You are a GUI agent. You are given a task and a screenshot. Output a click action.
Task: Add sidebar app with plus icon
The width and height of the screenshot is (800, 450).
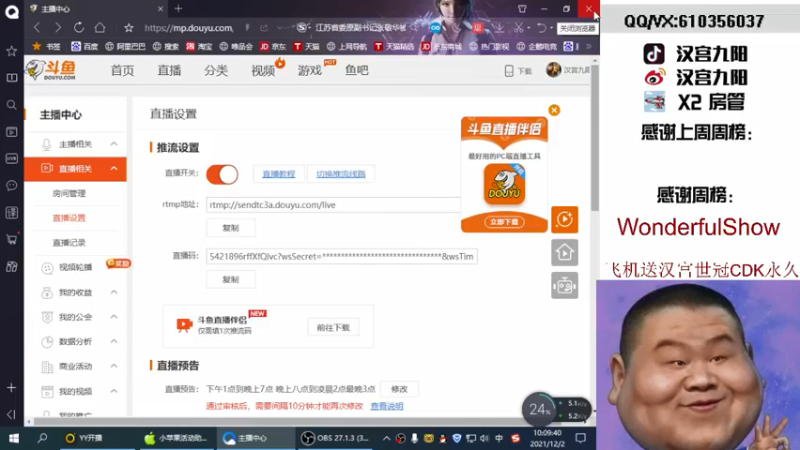11,388
